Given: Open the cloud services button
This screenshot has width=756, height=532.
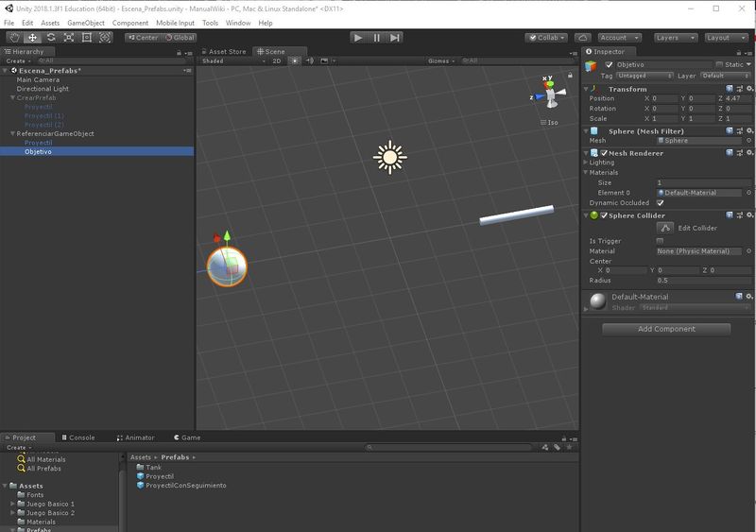Looking at the screenshot, I should click(x=582, y=38).
